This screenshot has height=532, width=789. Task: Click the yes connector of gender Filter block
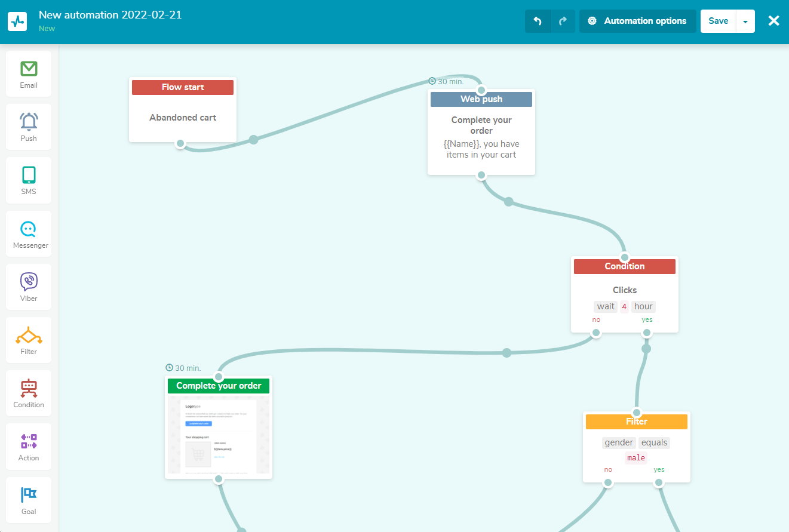click(659, 482)
